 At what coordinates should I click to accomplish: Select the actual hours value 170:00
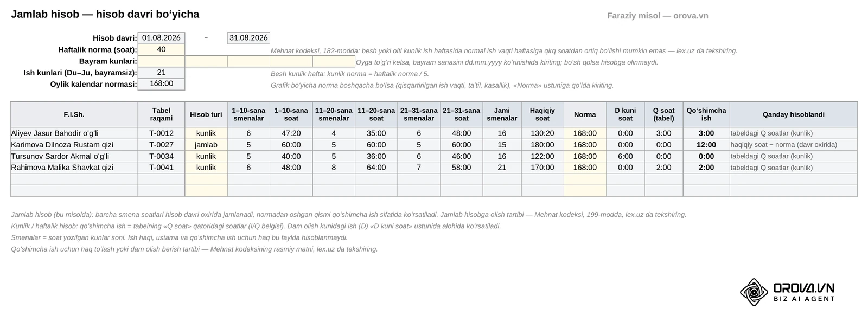click(x=542, y=168)
